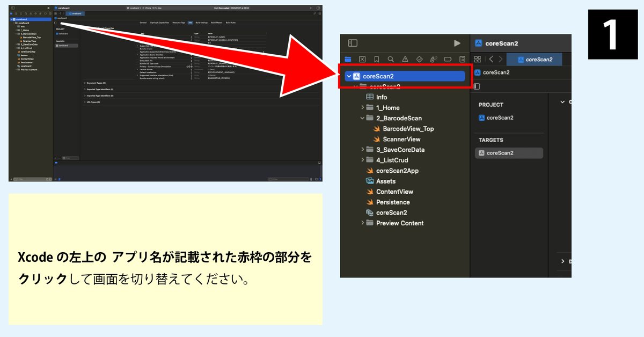Click the targets filter field in small window
Image resolution: width=644 pixels, height=337 pixels.
pyautogui.click(x=70, y=158)
